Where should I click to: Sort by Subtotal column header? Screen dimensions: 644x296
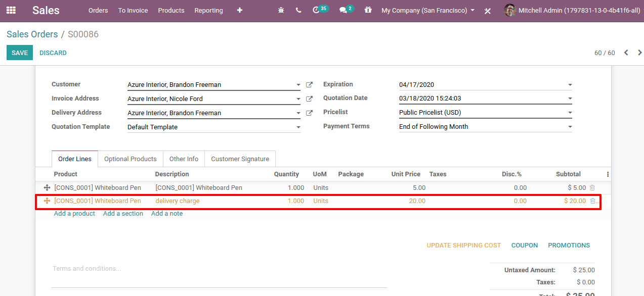coord(568,174)
